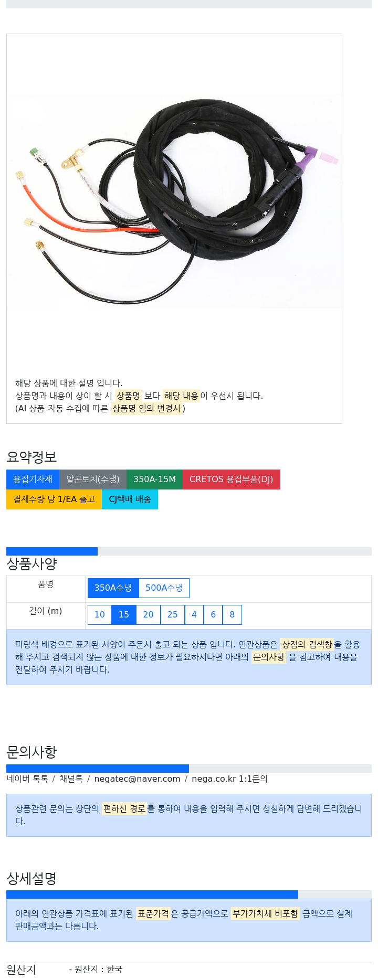Pick length option 20

pyautogui.click(x=148, y=615)
